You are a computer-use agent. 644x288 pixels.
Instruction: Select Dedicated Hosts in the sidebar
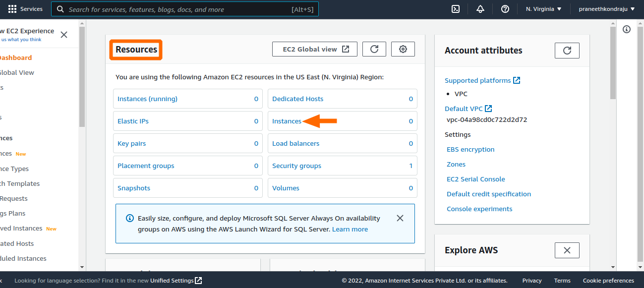pyautogui.click(x=17, y=243)
